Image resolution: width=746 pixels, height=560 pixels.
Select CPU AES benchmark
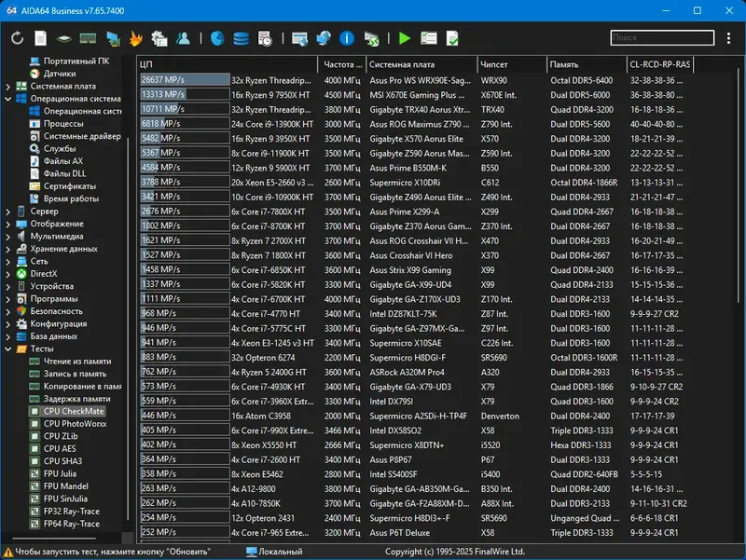tap(60, 449)
